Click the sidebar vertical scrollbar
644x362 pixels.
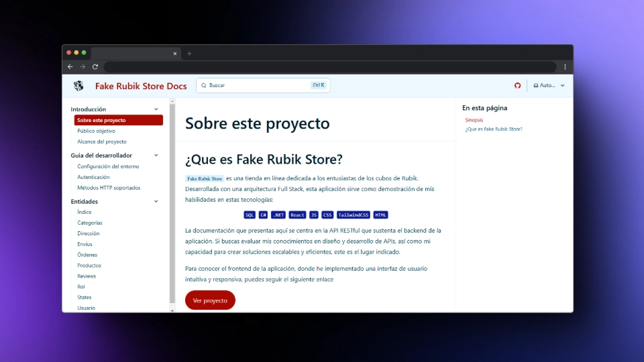coord(172,203)
